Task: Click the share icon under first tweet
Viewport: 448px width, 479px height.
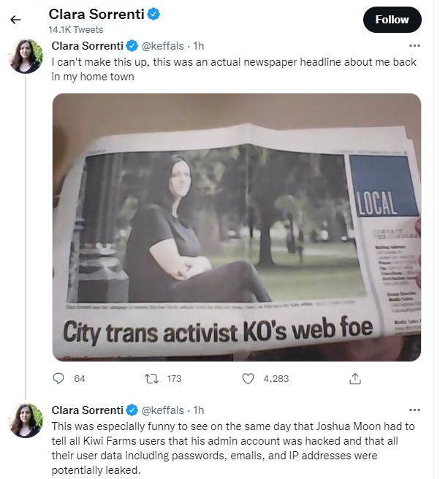Action: pos(355,378)
